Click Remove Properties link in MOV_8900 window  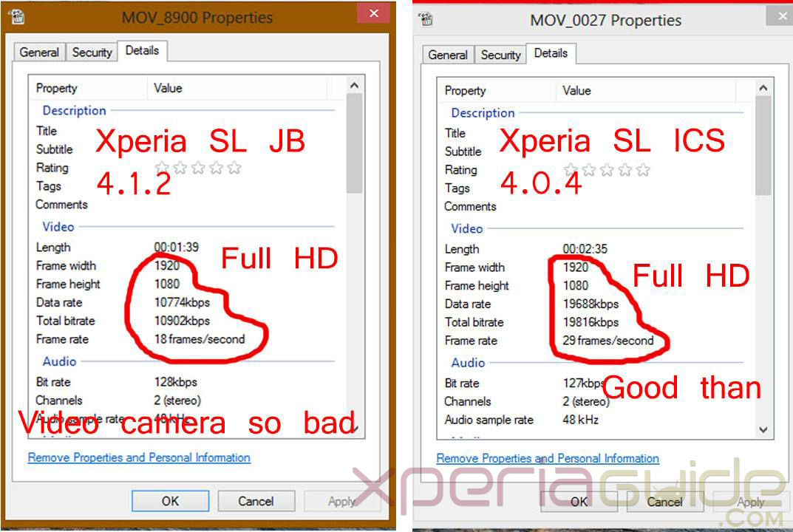(x=139, y=457)
